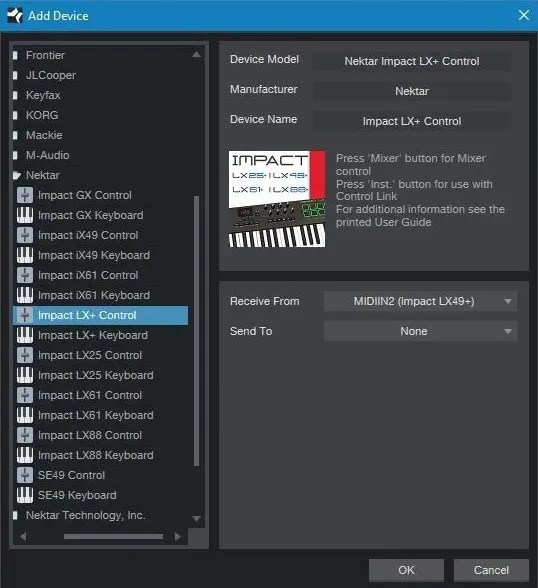Click the fader icon beside Impact GX Control
This screenshot has height=588, width=538.
tap(25, 195)
